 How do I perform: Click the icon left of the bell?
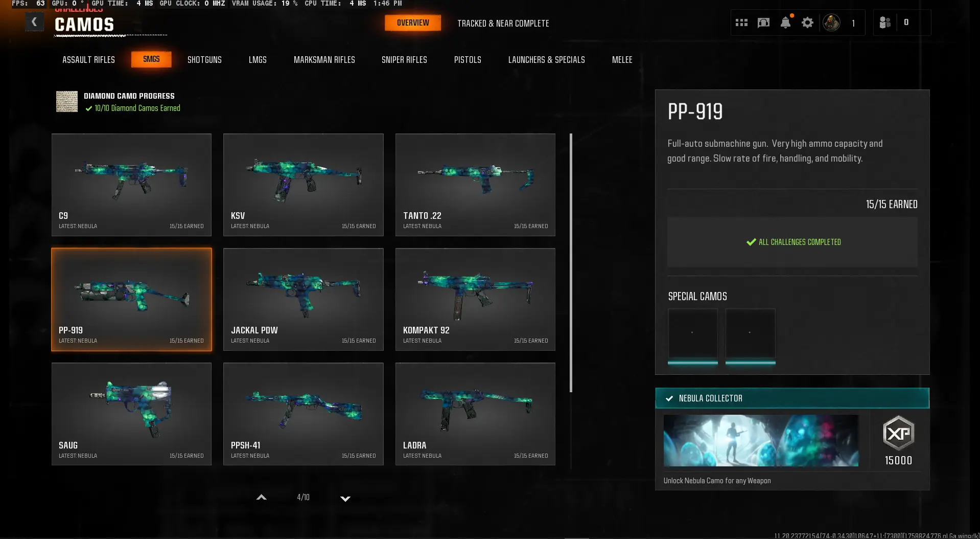763,23
